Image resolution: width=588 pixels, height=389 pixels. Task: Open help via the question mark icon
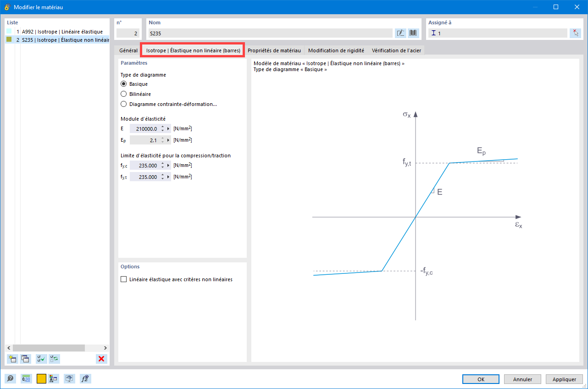pos(10,379)
